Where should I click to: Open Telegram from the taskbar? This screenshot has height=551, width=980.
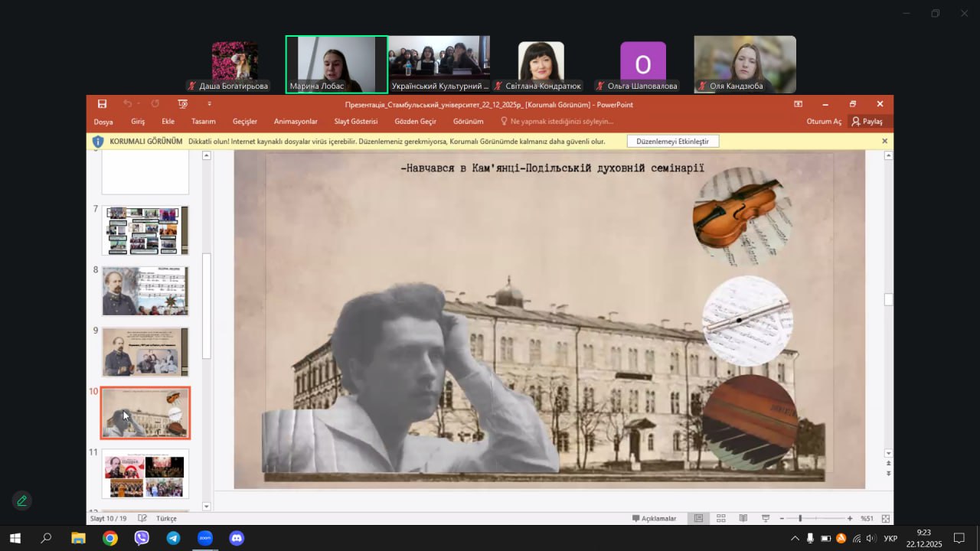(173, 538)
